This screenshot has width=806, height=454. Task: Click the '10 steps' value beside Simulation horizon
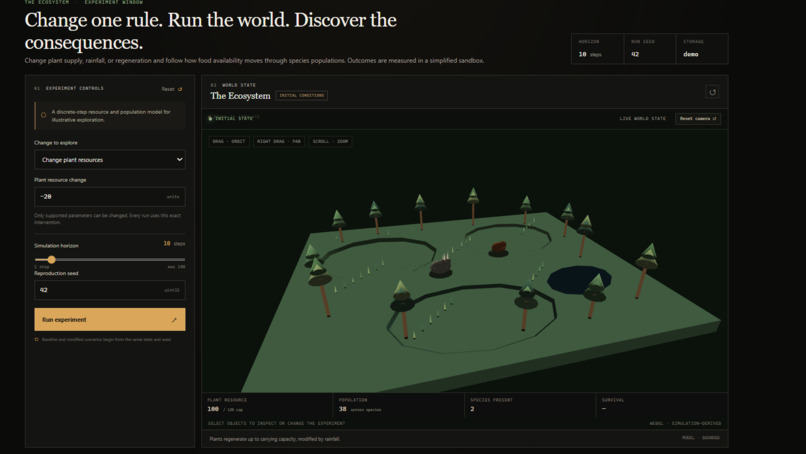174,244
